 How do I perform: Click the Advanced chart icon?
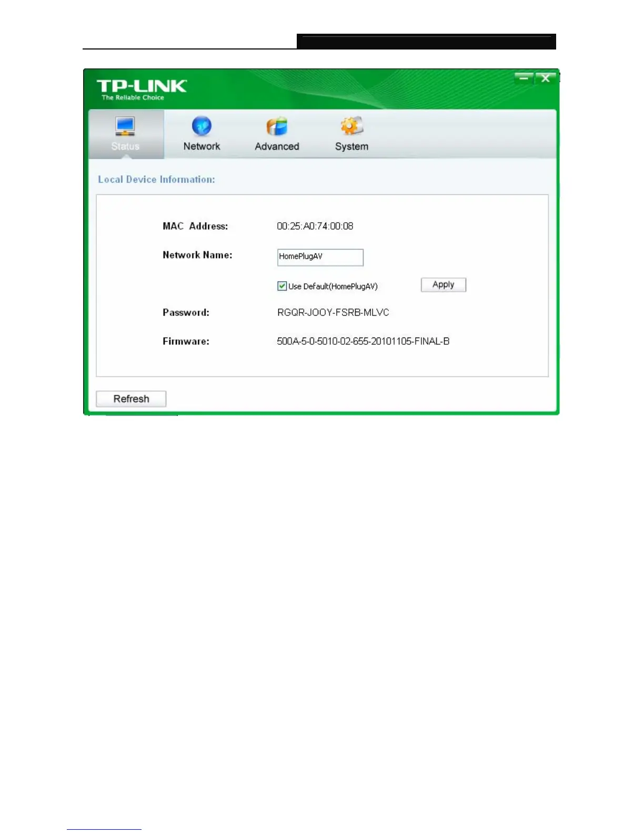point(277,126)
